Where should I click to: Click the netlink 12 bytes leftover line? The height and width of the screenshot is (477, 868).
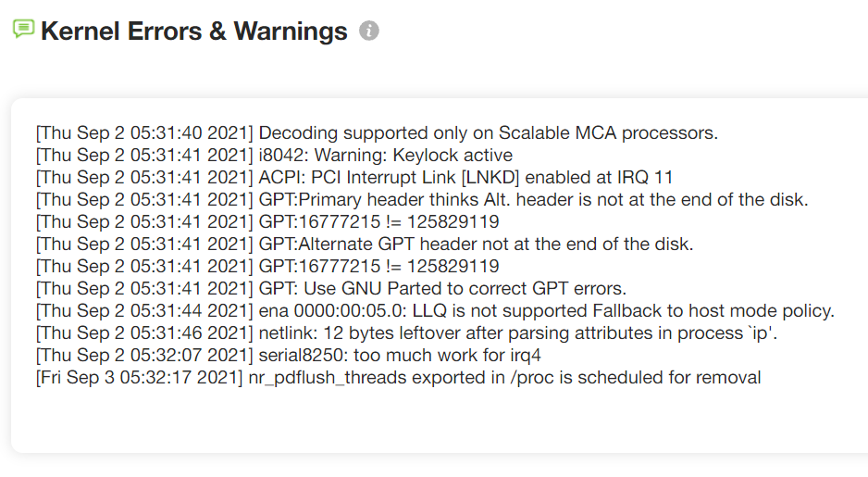pos(407,333)
